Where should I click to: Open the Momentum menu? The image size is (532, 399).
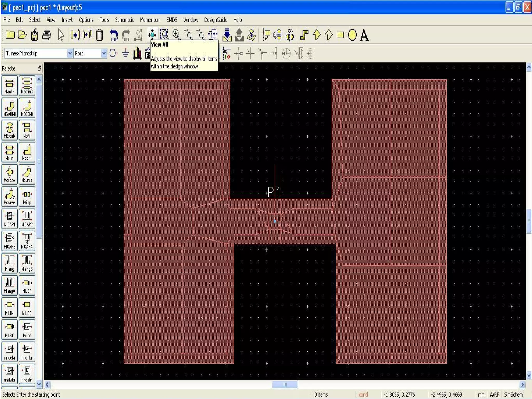[150, 20]
